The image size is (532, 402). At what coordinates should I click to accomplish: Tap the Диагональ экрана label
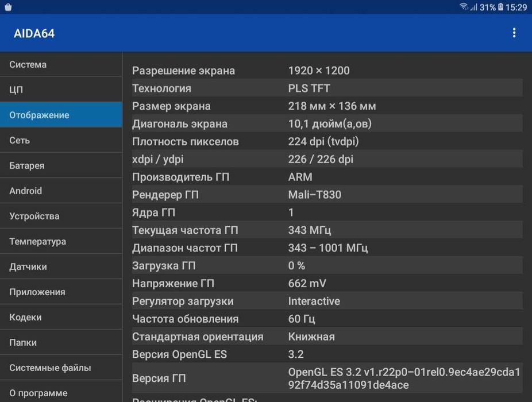[x=179, y=124]
